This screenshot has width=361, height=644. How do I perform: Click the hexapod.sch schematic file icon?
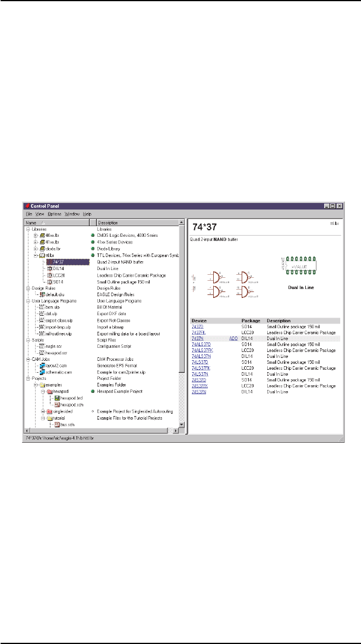57,405
